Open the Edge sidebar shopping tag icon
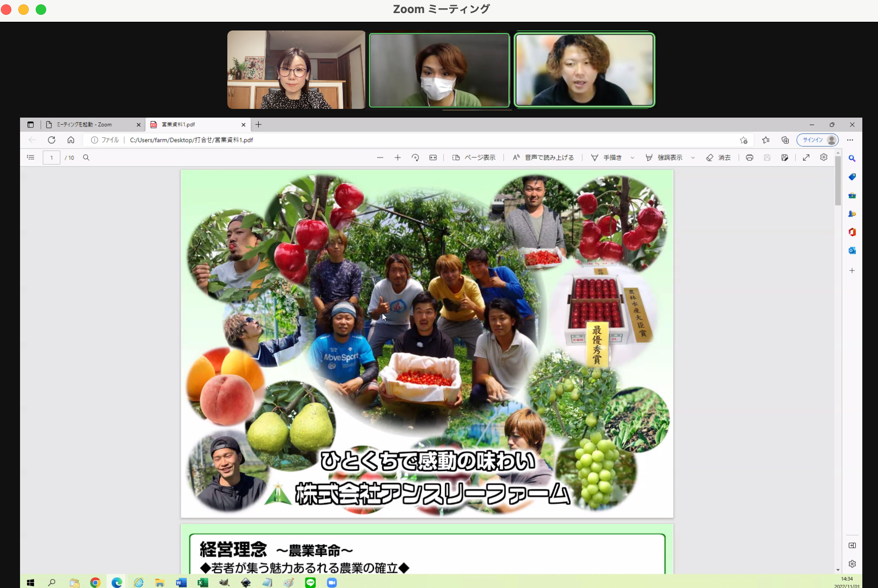This screenshot has height=588, width=878. (852, 177)
